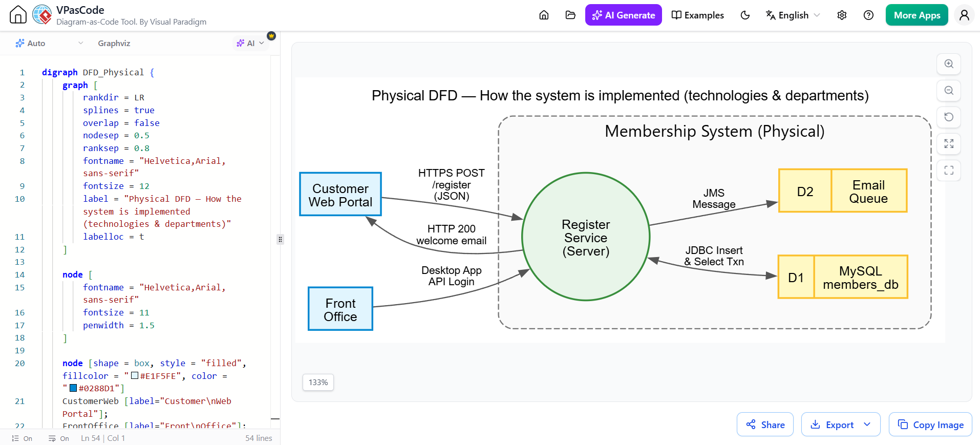Click the MySQL members_db data store
This screenshot has width=980, height=445.
coord(843,277)
